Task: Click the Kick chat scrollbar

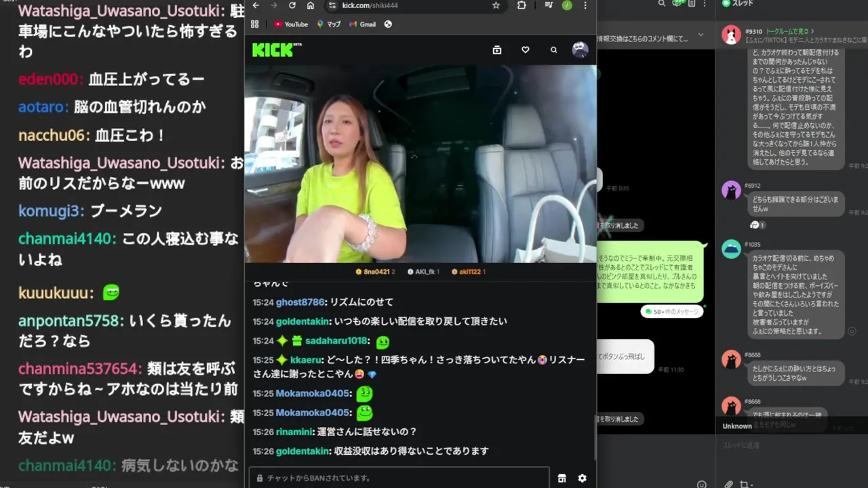Action: 595,437
